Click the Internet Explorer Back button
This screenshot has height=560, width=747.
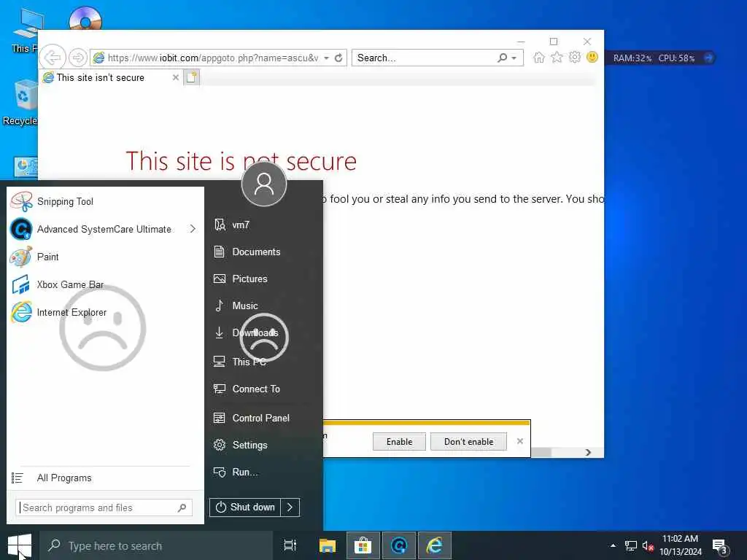[x=53, y=58]
